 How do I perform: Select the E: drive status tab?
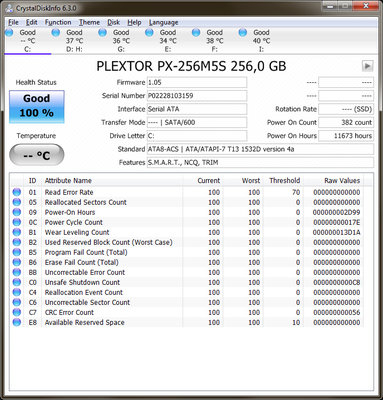point(168,40)
